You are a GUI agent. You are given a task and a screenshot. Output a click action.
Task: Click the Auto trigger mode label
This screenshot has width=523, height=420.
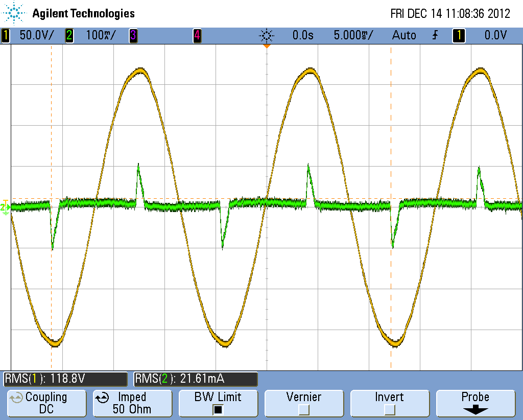404,35
